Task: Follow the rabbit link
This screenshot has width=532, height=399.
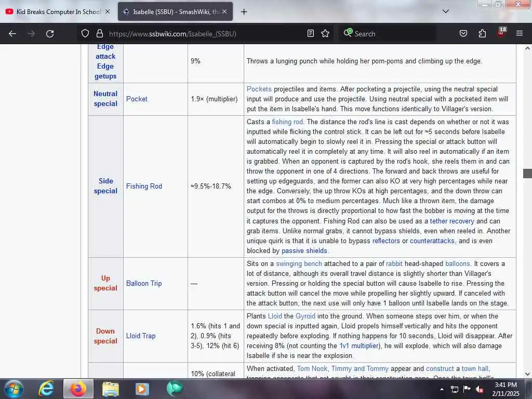Action: pyautogui.click(x=394, y=263)
